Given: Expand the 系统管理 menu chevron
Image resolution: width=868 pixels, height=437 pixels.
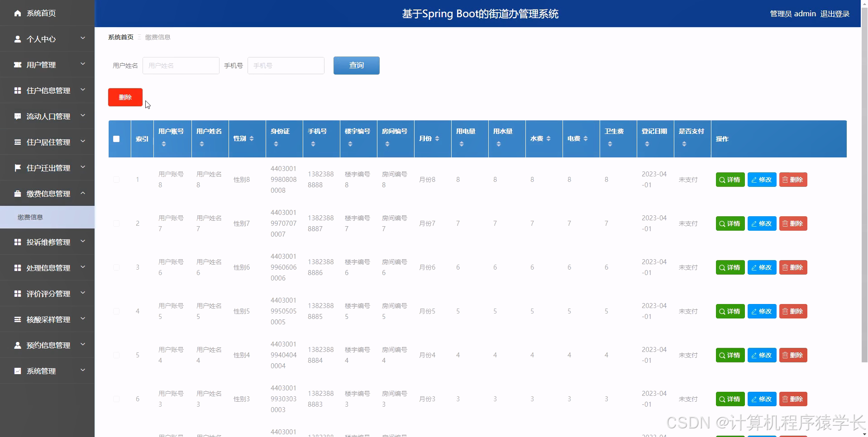Looking at the screenshot, I should 83,370.
